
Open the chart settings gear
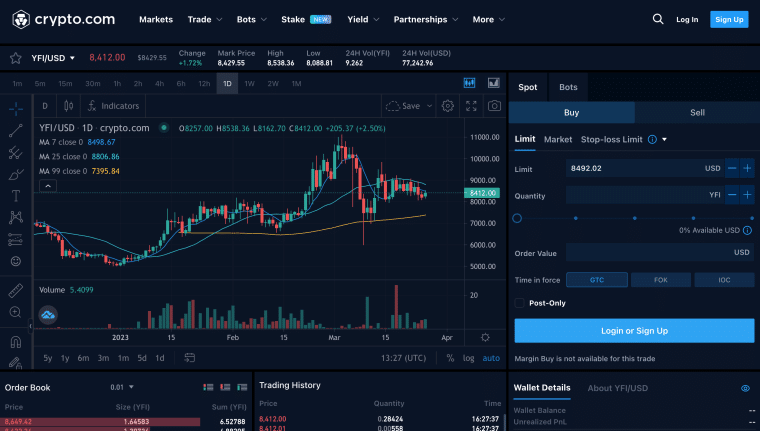(448, 105)
